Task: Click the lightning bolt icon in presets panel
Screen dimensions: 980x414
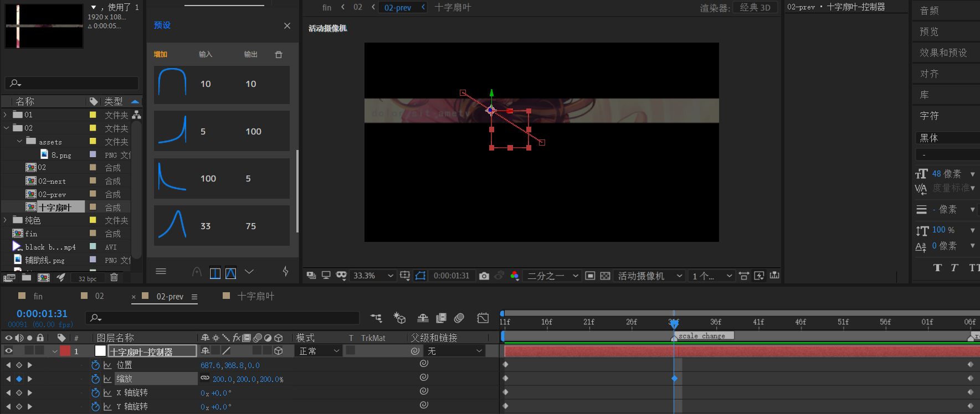Action: coord(285,271)
